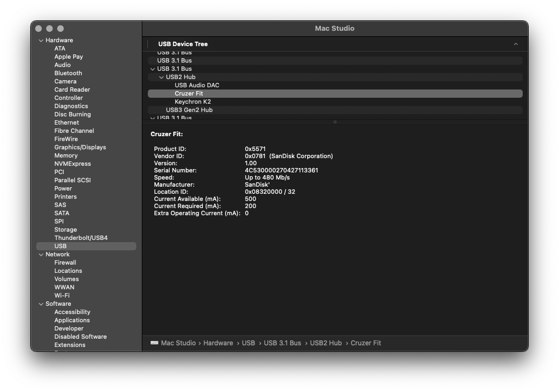The height and width of the screenshot is (392, 559).
Task: Select SATA in the sidebar
Action: (x=62, y=213)
